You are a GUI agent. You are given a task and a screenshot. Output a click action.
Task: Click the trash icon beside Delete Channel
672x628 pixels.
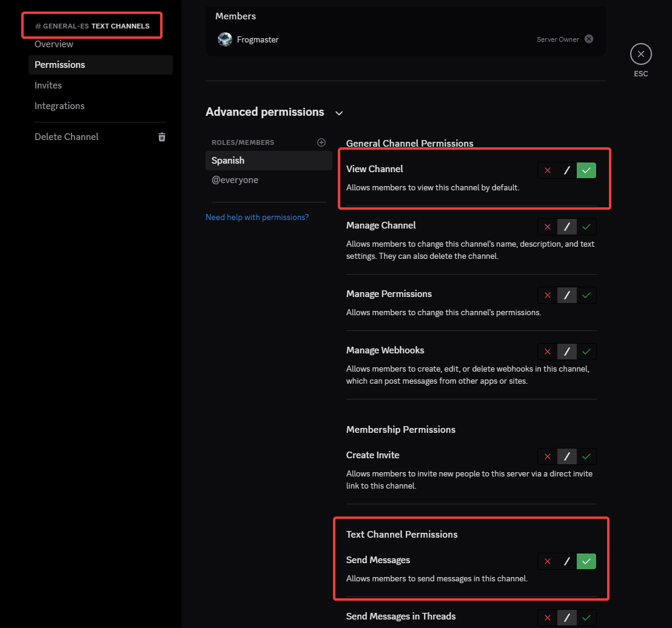(x=162, y=137)
